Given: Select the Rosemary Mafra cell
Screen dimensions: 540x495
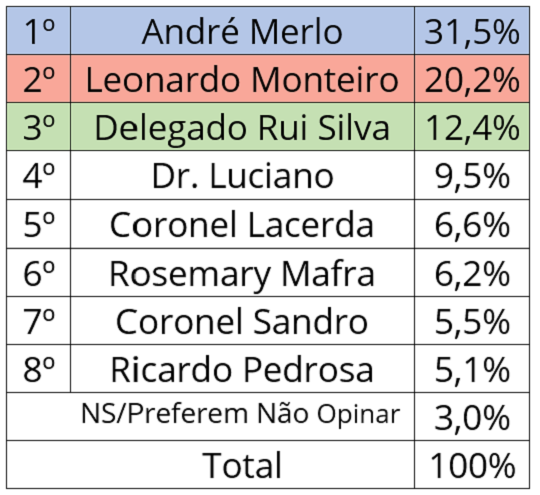Looking at the screenshot, I should [242, 272].
